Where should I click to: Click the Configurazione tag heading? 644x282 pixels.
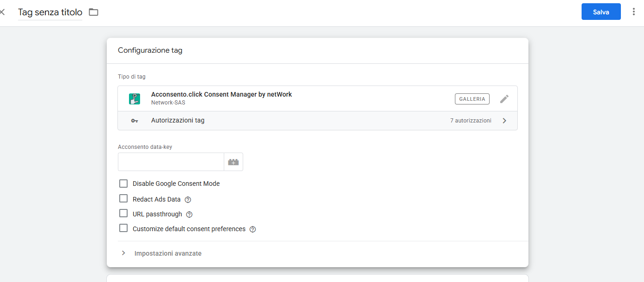coord(150,50)
